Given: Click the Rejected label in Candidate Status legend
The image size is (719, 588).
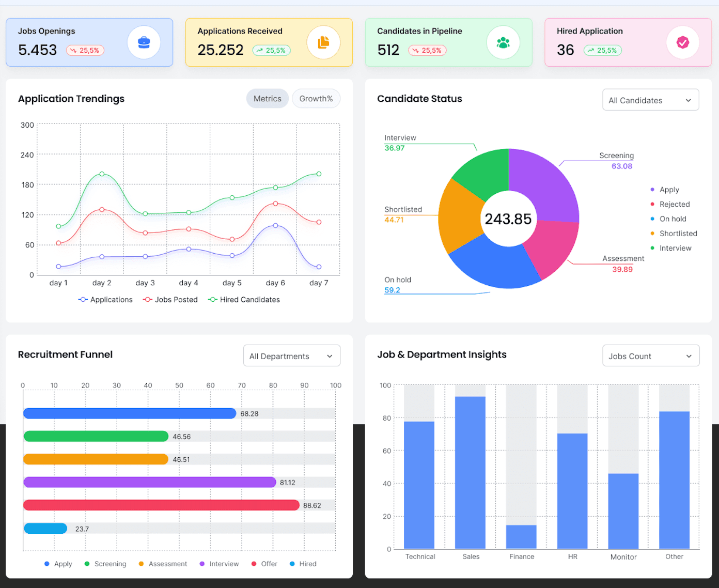Looking at the screenshot, I should 675,204.
